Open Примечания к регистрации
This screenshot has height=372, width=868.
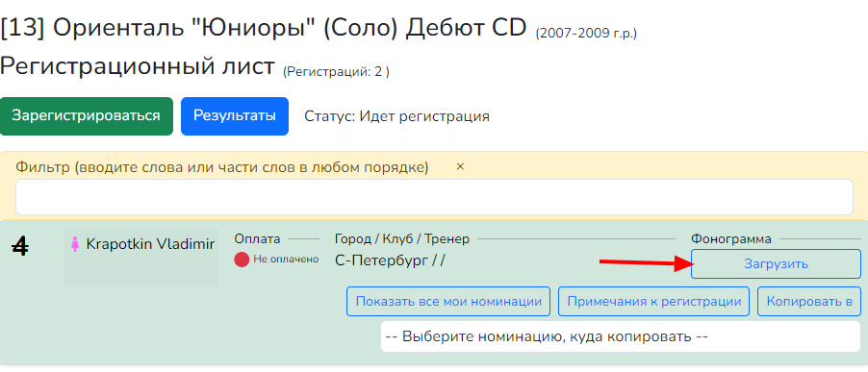click(653, 301)
